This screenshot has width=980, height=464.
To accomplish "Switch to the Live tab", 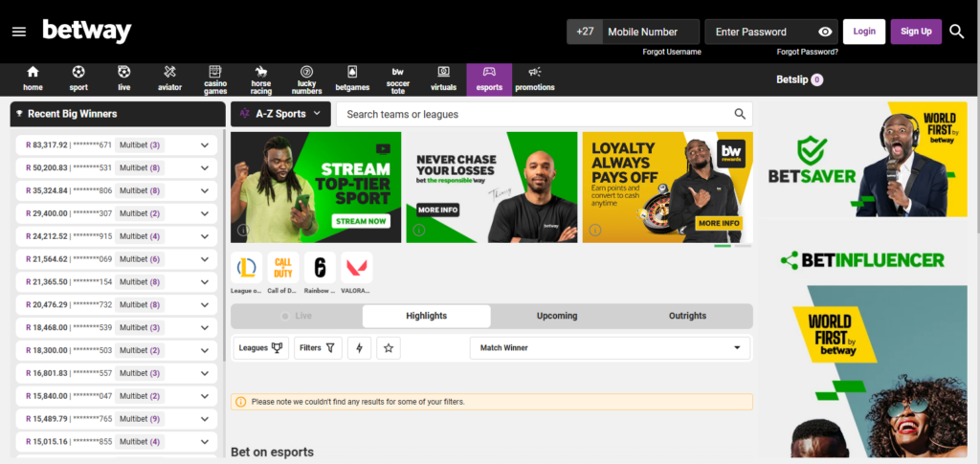I will [x=297, y=316].
